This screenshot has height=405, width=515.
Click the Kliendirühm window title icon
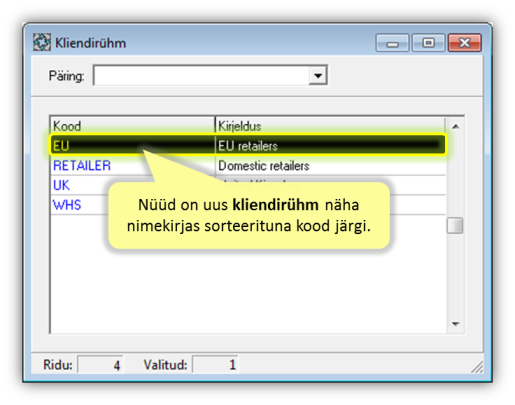pos(42,43)
